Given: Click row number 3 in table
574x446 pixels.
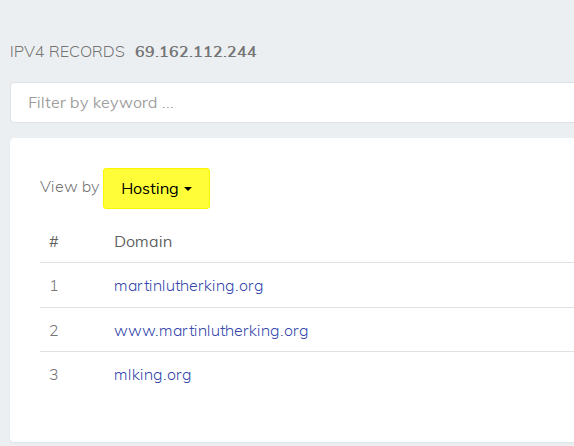Looking at the screenshot, I should 54,375.
